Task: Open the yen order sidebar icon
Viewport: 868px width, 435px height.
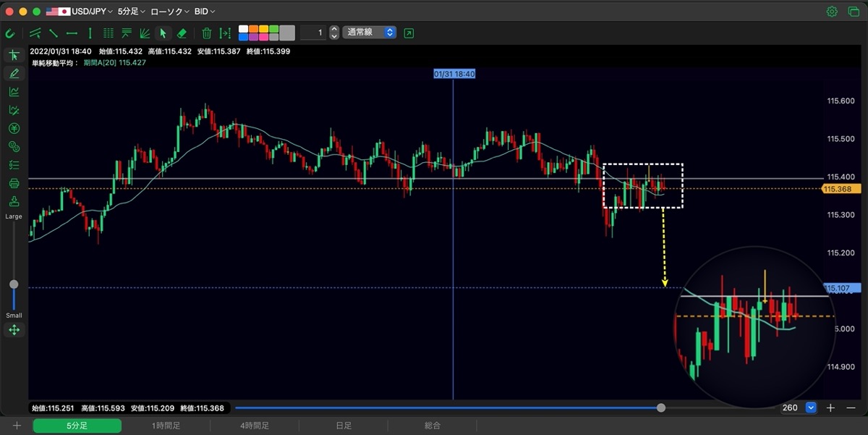Action: (14, 129)
